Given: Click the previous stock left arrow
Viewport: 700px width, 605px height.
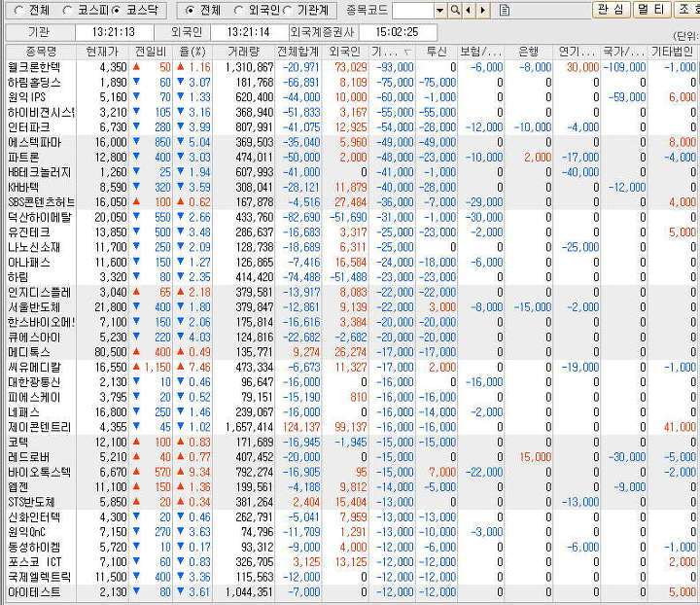Looking at the screenshot, I should point(469,10).
